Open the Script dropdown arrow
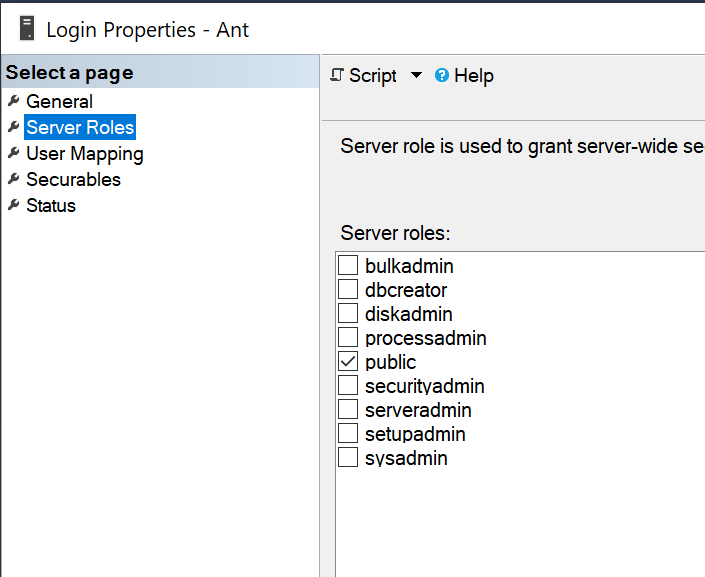Viewport: 705px width, 577px height. [416, 76]
